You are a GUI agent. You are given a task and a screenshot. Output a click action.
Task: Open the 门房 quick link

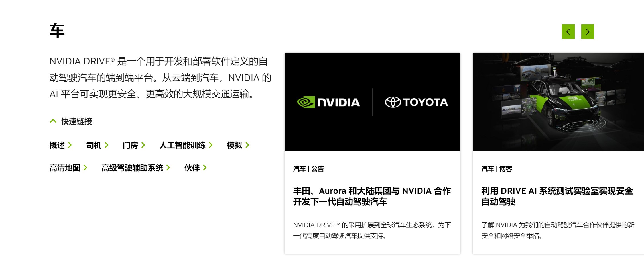tap(134, 145)
